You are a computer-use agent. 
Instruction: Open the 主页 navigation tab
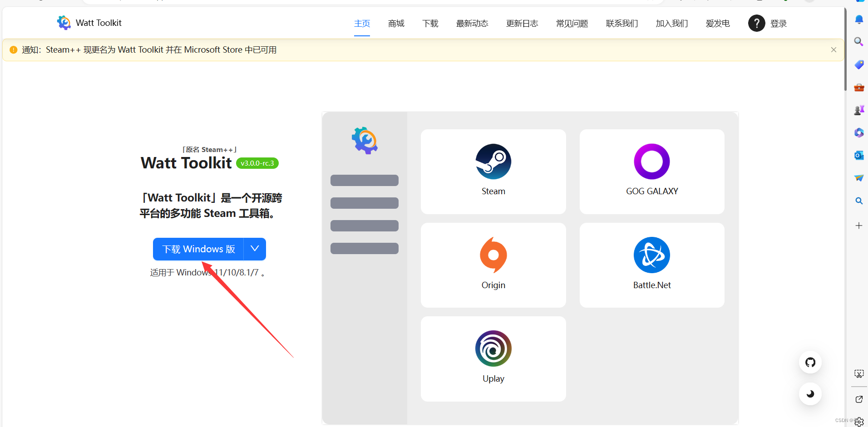tap(362, 23)
